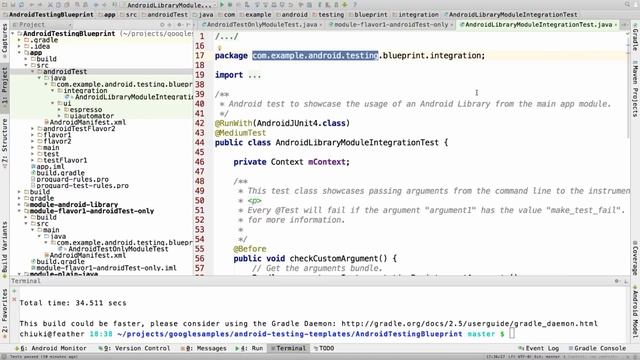Collapse module-flavor1-androidTest-only module arrow
This screenshot has width=640, height=360.
tap(20, 211)
